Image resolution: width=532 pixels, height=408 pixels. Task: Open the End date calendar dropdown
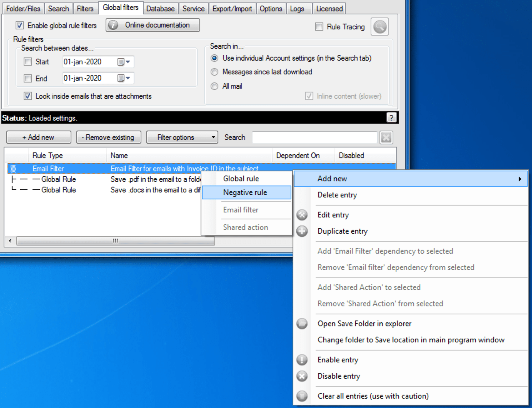pos(124,78)
